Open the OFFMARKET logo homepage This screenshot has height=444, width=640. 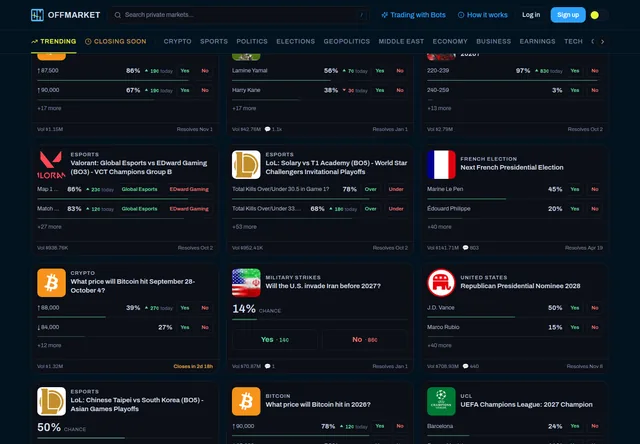tap(65, 15)
